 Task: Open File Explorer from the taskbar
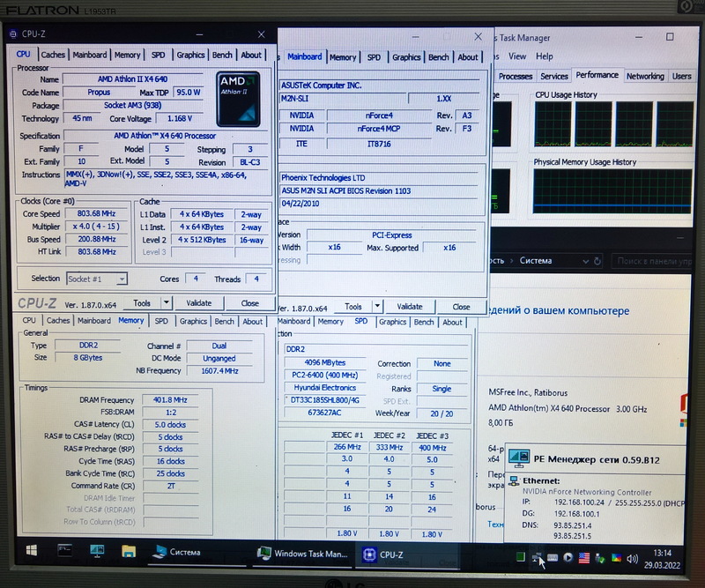pos(129,551)
